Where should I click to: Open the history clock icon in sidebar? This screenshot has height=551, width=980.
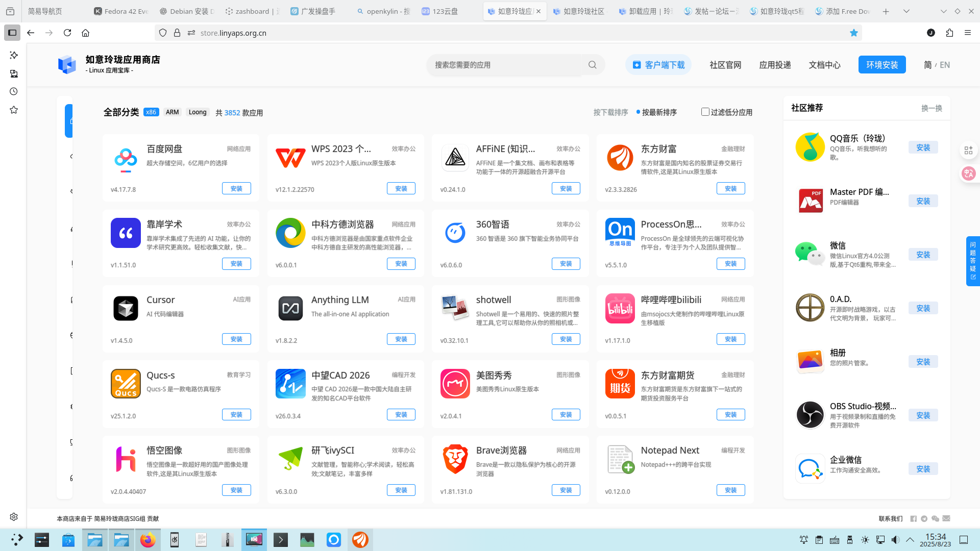click(14, 91)
